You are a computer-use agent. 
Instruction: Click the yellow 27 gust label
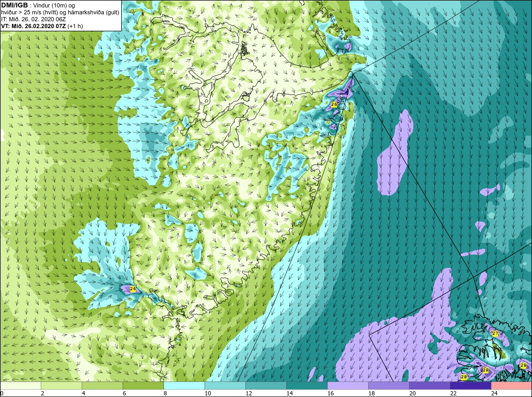(x=495, y=333)
